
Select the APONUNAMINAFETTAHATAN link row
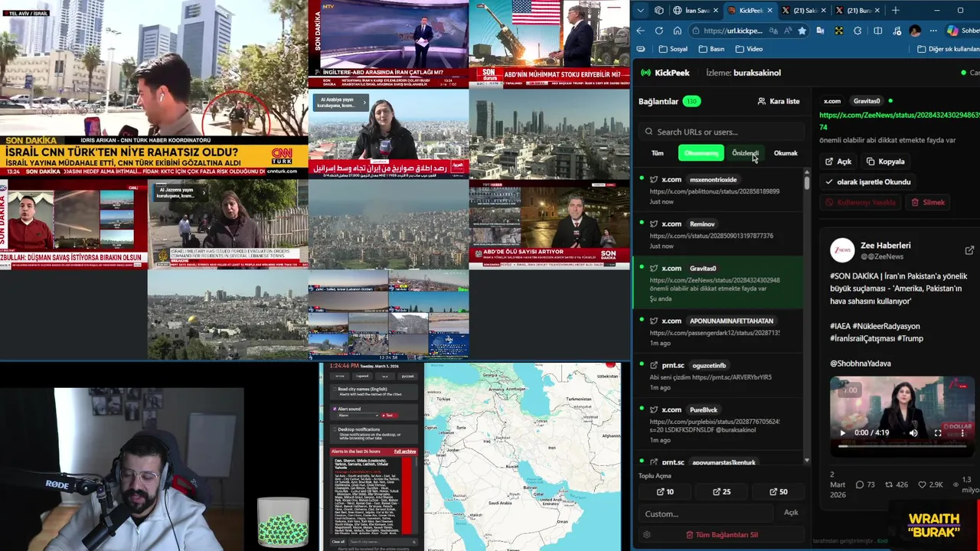[x=718, y=331]
